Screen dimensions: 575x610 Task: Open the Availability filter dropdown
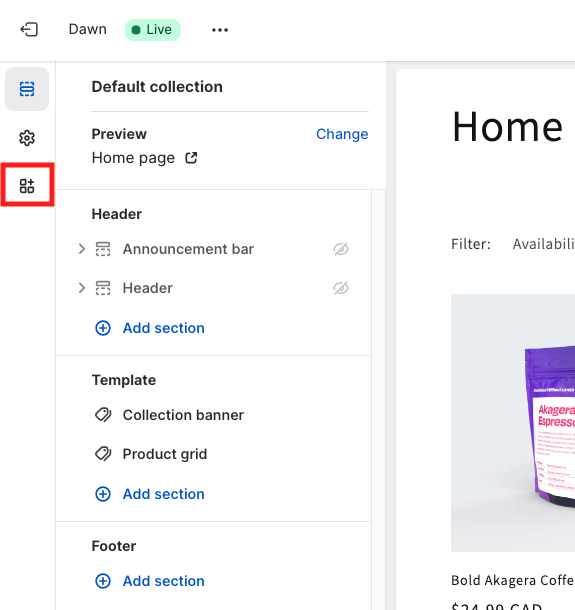(543, 244)
